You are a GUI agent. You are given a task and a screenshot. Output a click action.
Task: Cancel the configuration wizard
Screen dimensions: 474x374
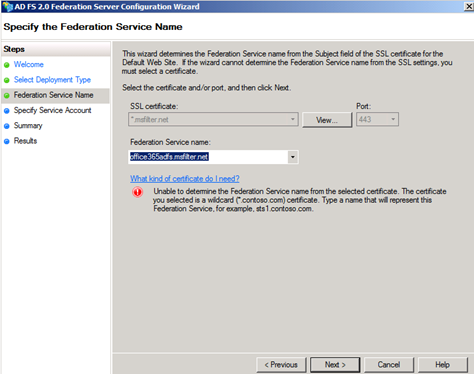click(389, 365)
